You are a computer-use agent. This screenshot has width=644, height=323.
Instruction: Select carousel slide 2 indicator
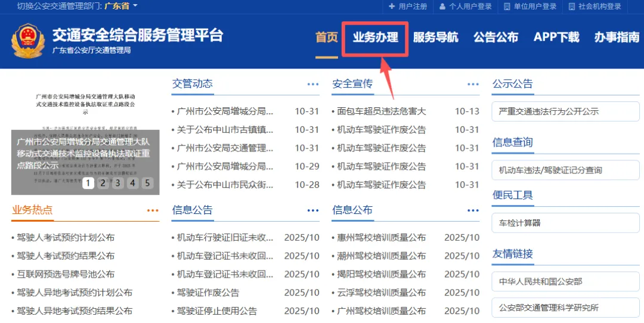point(103,183)
